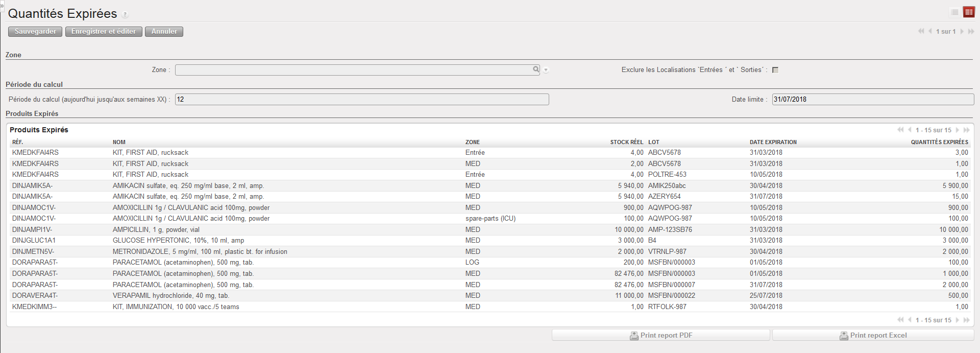Jump to first record near '1 sur 1'
The image size is (980, 353).
click(921, 32)
